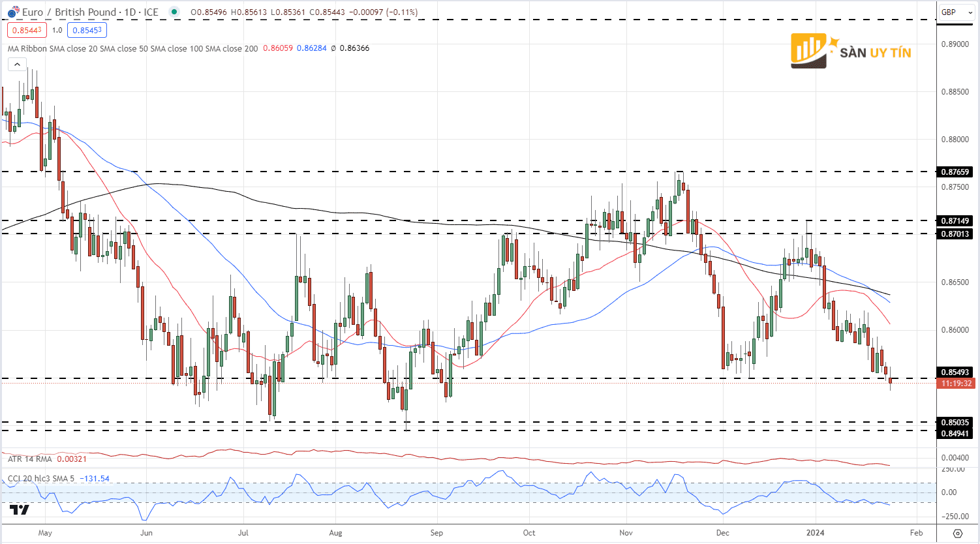The width and height of the screenshot is (980, 544).
Task: Click the Feb label on the time axis
Action: pos(917,533)
